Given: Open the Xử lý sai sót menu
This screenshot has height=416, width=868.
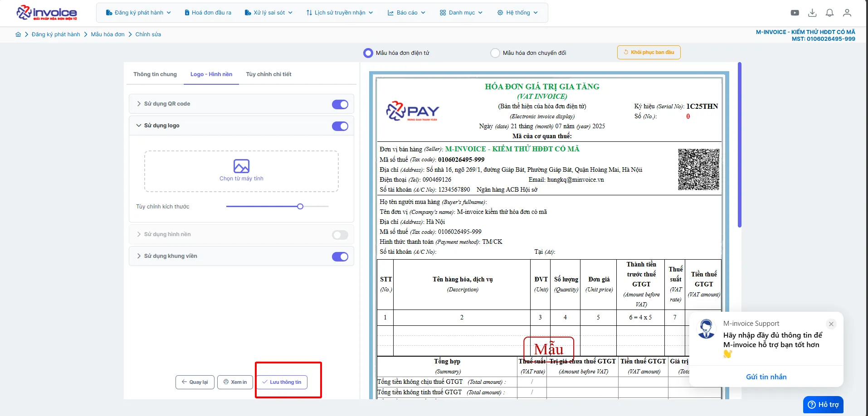Looking at the screenshot, I should point(268,13).
